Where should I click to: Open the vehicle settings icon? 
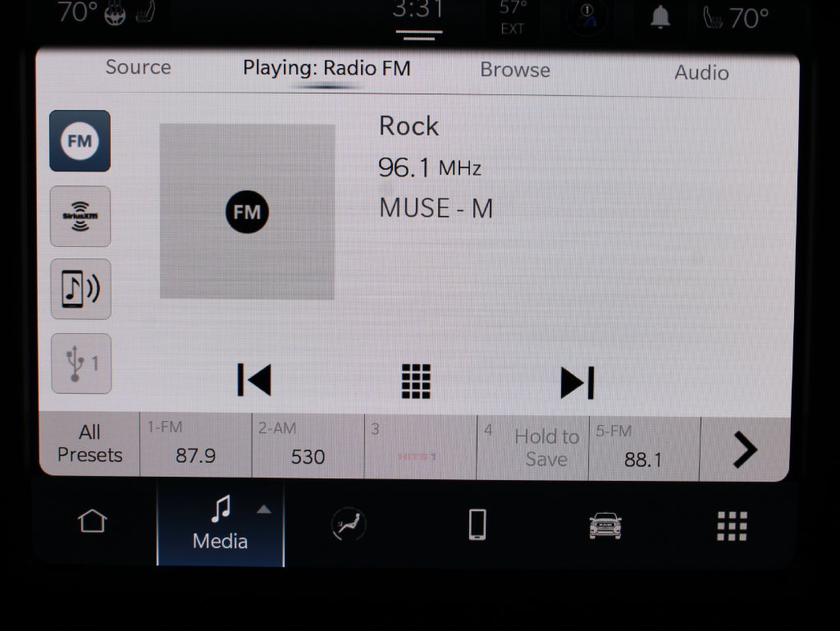pyautogui.click(x=605, y=525)
